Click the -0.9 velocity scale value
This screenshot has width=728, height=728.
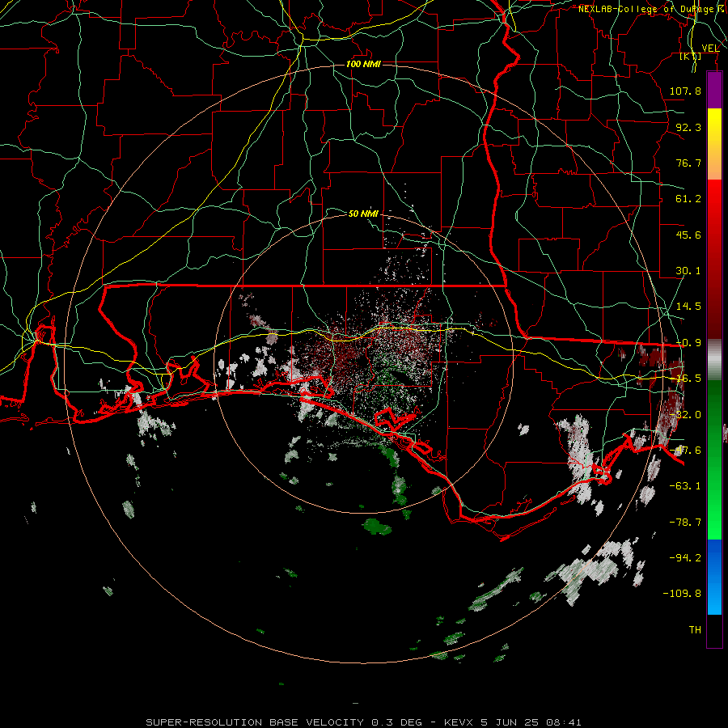(x=688, y=343)
